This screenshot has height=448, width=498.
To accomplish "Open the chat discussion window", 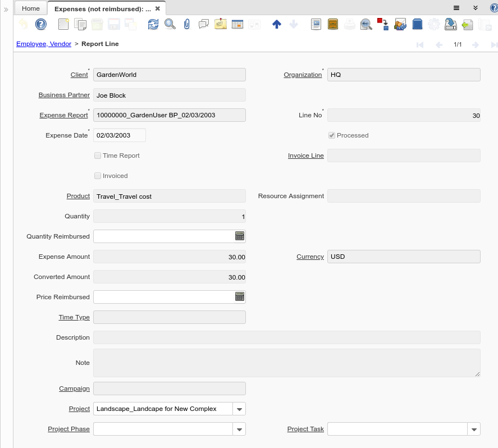I will click(x=203, y=24).
